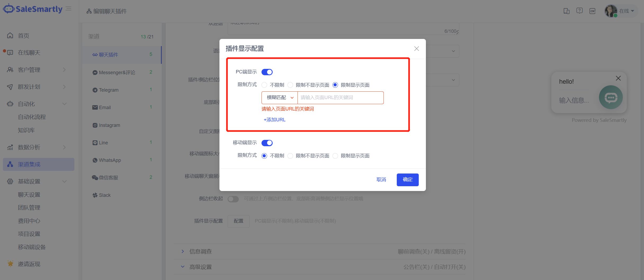
Task: Open the 模糊匹配 dropdown
Action: tap(279, 97)
